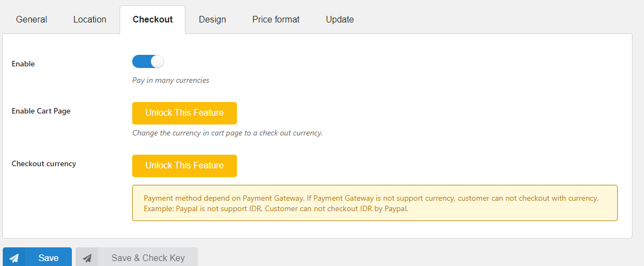This screenshot has height=266, width=644.
Task: Click the Checkout currency label
Action: [44, 163]
